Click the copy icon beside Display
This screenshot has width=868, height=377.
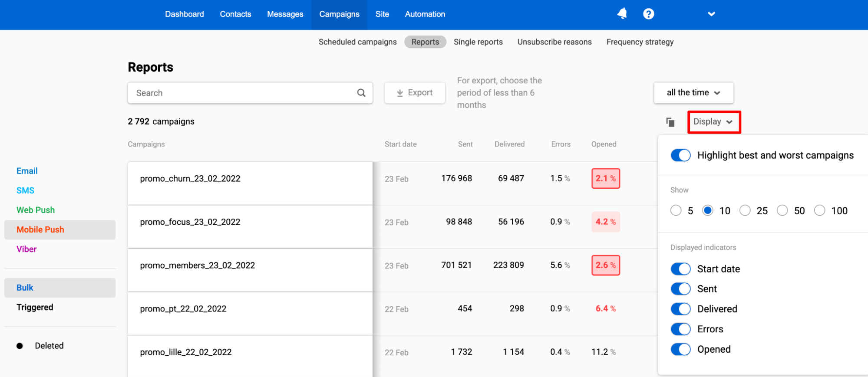pos(670,122)
